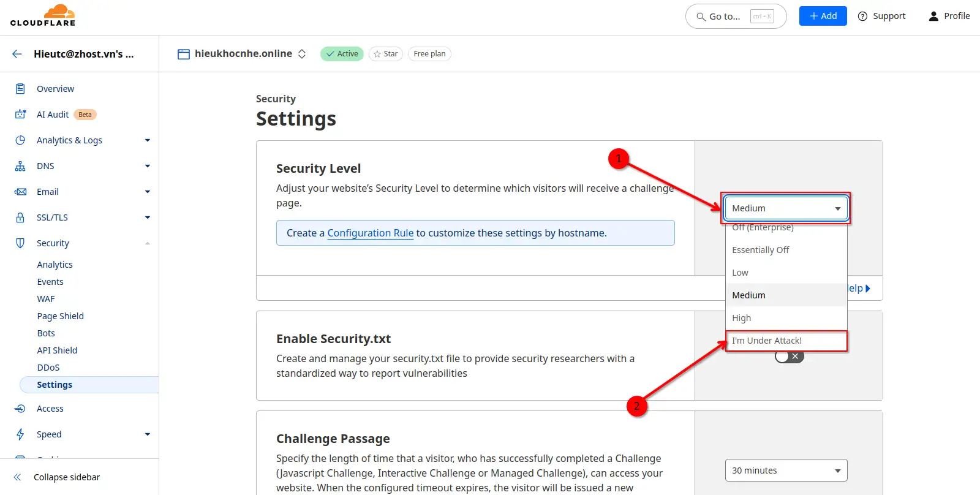
Task: Click the Go to... search field
Action: tap(735, 17)
